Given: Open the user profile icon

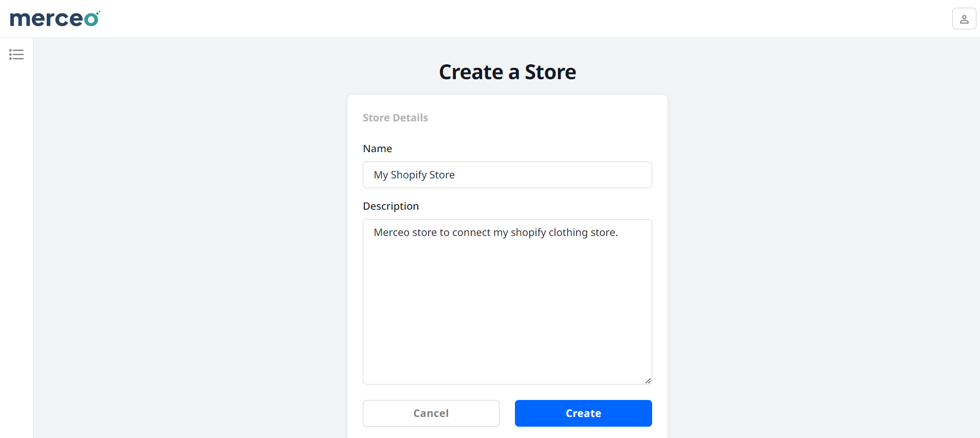Looking at the screenshot, I should [964, 19].
